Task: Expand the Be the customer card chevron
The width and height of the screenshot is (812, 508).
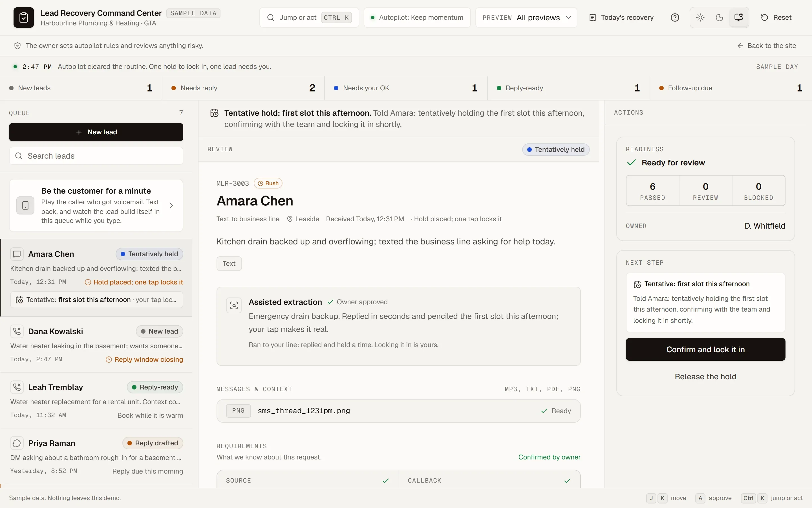Action: [171, 205]
